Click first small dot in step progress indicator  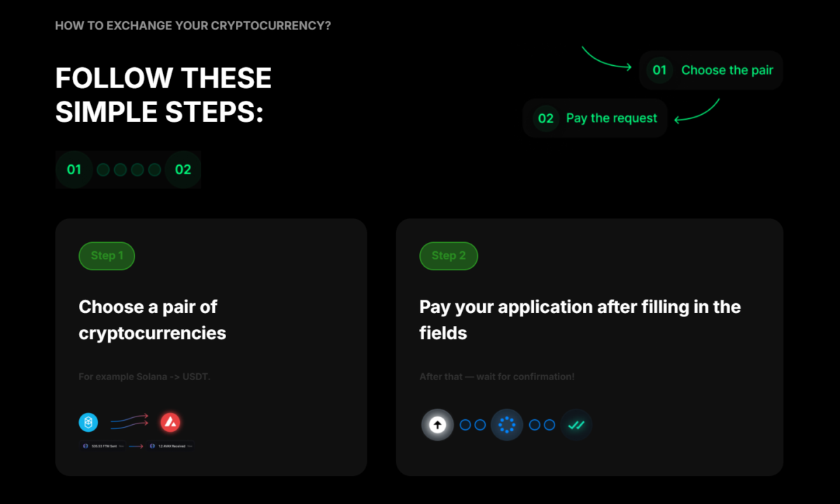point(103,169)
